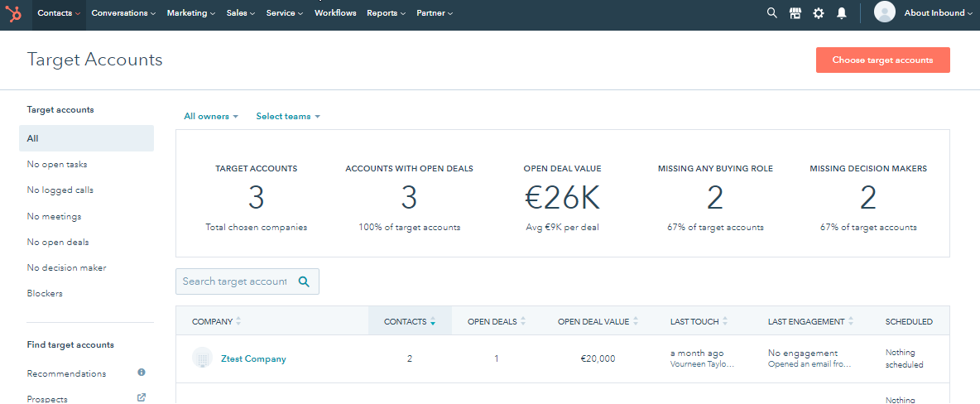Screen dimensions: 980x404
Task: Open the Conversations menu
Action: point(123,13)
